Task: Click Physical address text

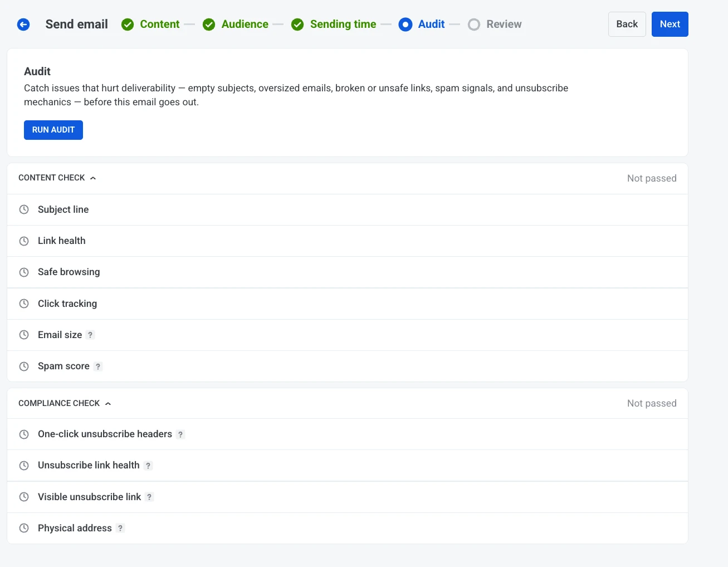Action: (75, 528)
